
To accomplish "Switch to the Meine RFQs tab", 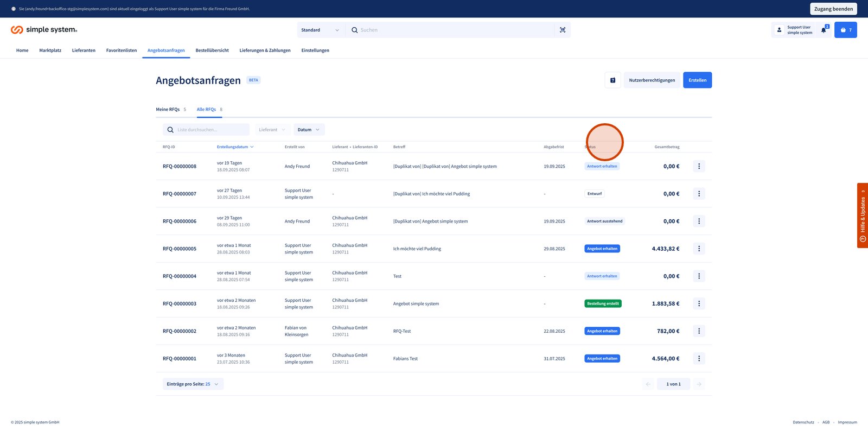I will [168, 110].
